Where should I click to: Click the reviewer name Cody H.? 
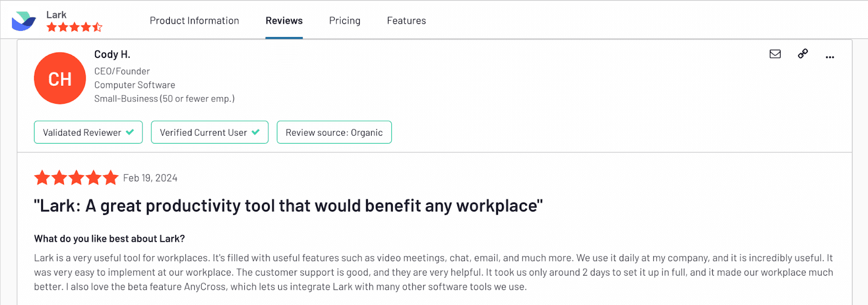coord(112,54)
